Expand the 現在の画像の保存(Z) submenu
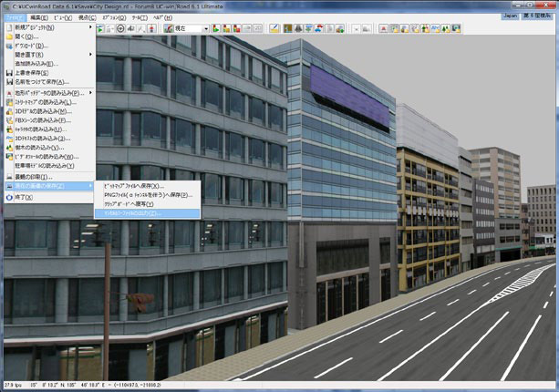 [49, 186]
